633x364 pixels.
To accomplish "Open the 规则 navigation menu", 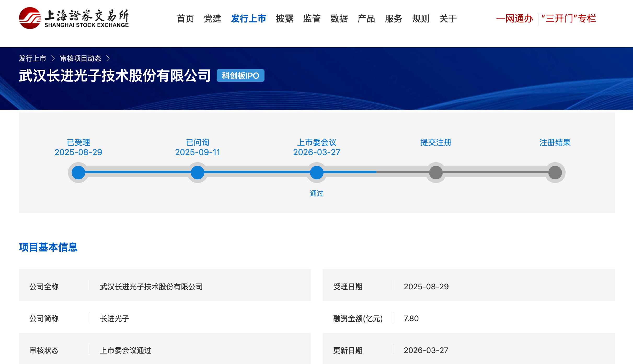I will coord(421,19).
